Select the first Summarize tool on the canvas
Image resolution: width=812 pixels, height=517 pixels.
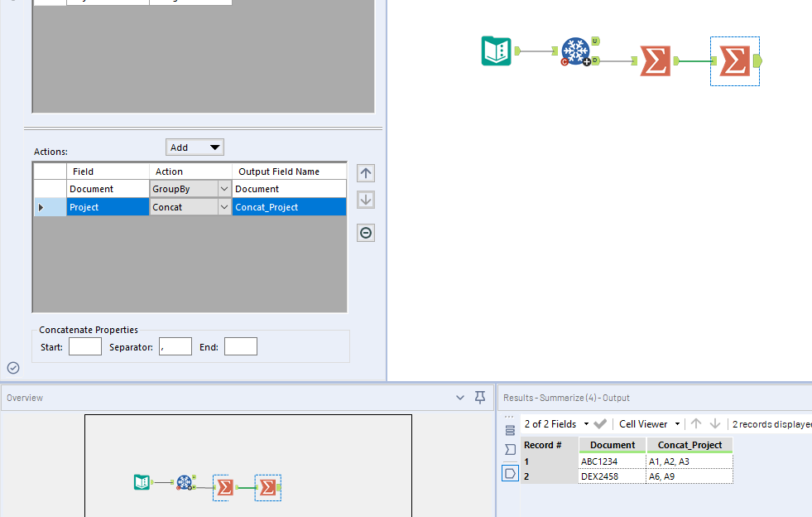[x=655, y=60]
